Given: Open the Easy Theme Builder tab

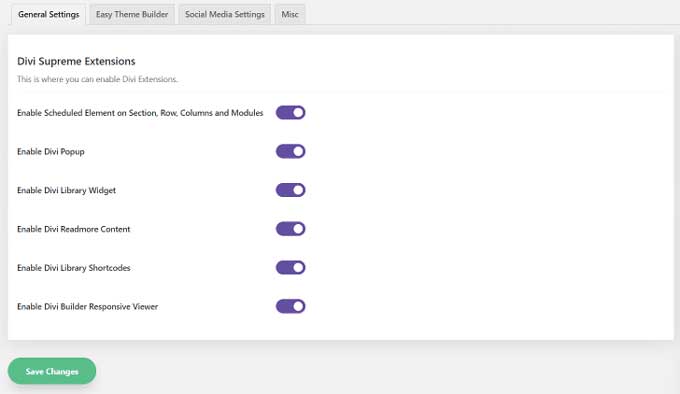Looking at the screenshot, I should [132, 14].
